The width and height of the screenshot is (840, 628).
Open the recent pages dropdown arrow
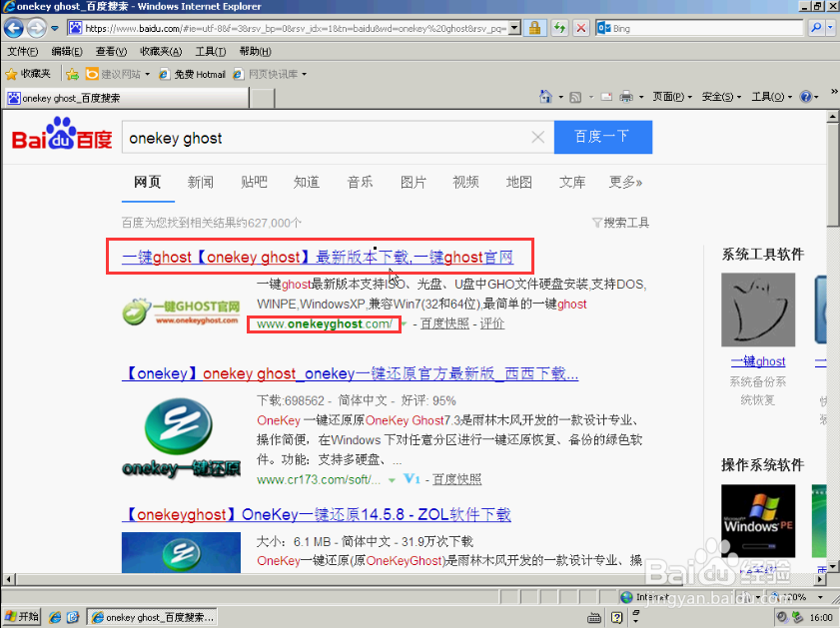point(55,28)
